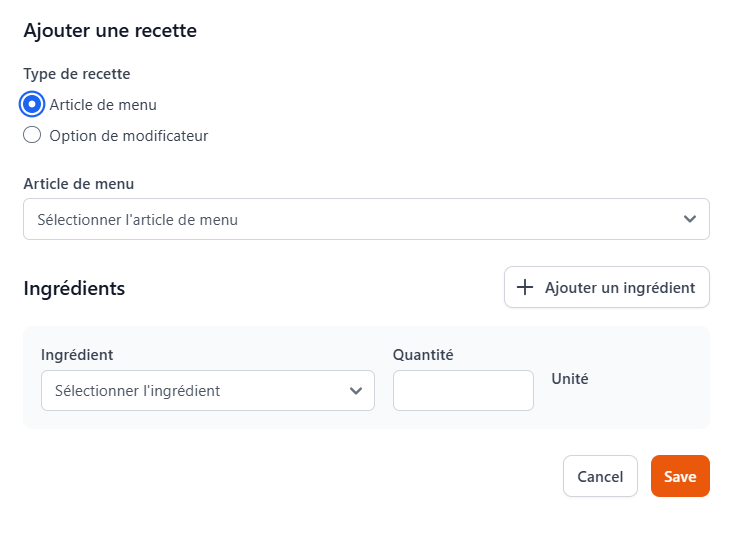Click into the Quantité input field
The width and height of the screenshot is (732, 536).
click(463, 391)
